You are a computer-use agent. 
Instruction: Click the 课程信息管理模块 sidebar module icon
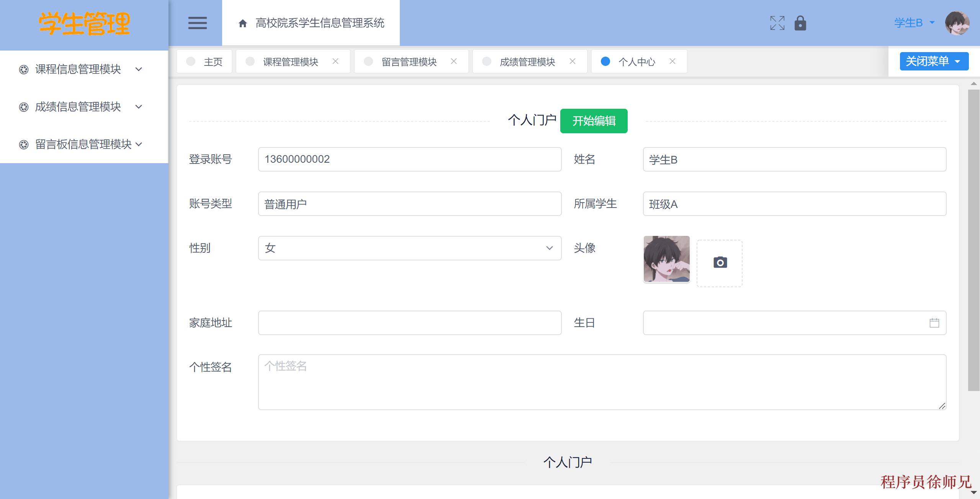23,69
